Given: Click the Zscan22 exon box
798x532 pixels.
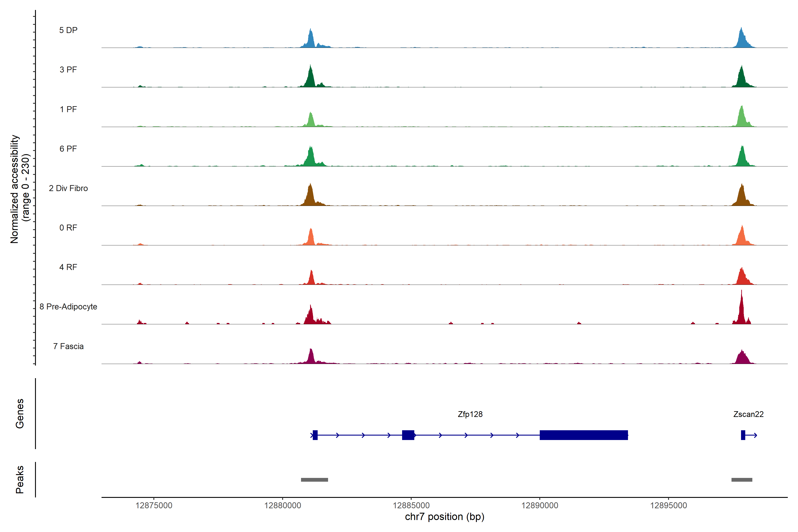Looking at the screenshot, I should pyautogui.click(x=743, y=435).
